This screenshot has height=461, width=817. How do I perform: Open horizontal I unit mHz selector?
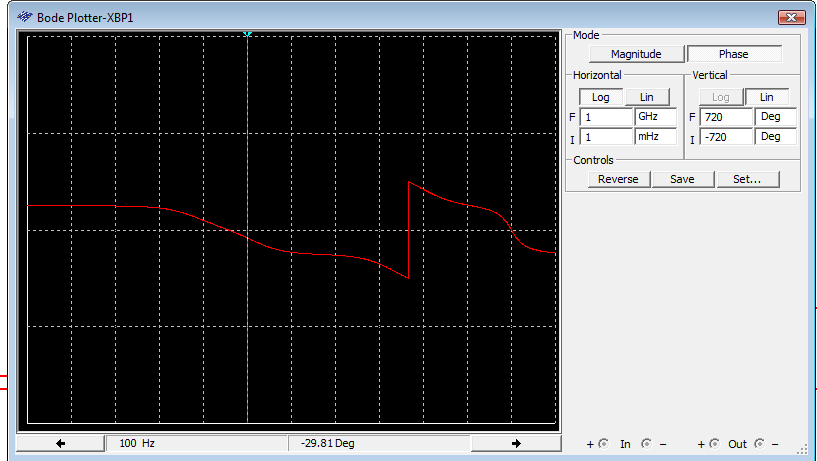(655, 137)
